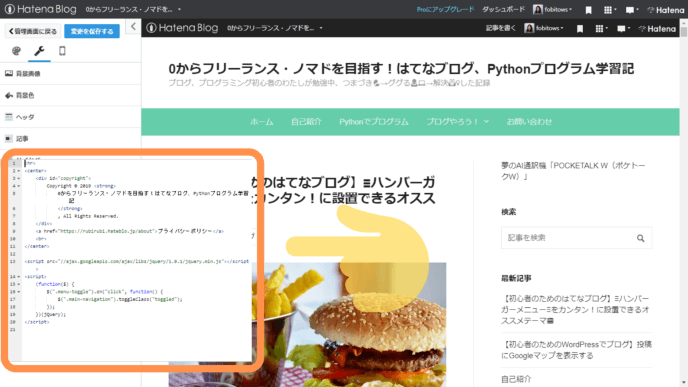This screenshot has width=688, height=387.
Task: Fold code line 2 center tag
Action: (18, 171)
